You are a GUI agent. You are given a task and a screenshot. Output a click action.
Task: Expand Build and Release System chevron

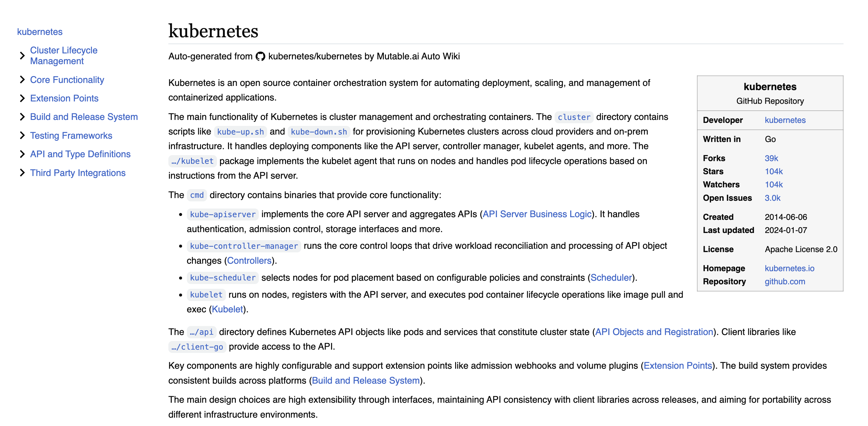[22, 117]
